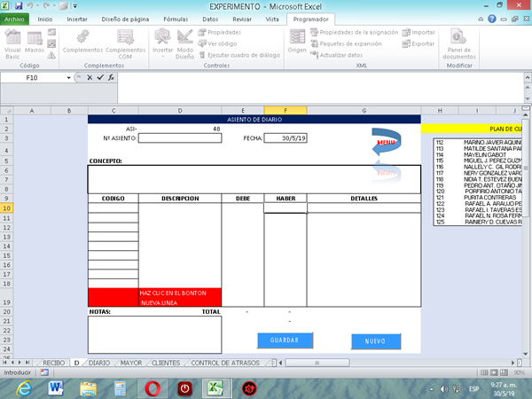532x399 pixels.
Task: Switch to Page Layout view icon
Action: point(495,372)
